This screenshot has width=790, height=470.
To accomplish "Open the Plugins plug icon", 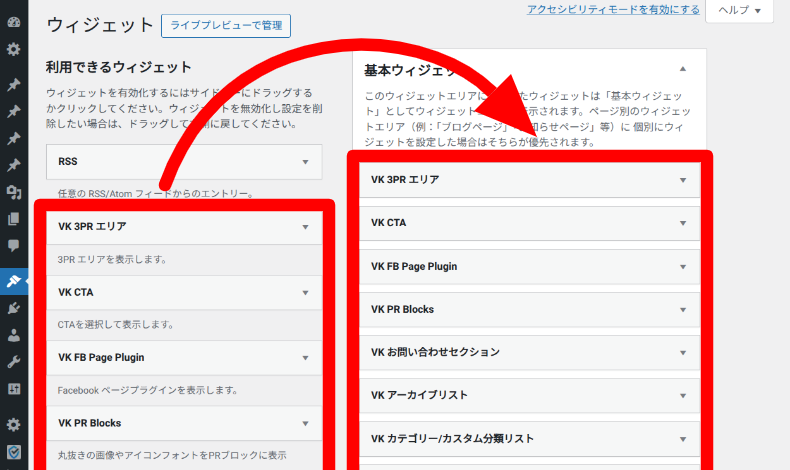I will tap(14, 308).
